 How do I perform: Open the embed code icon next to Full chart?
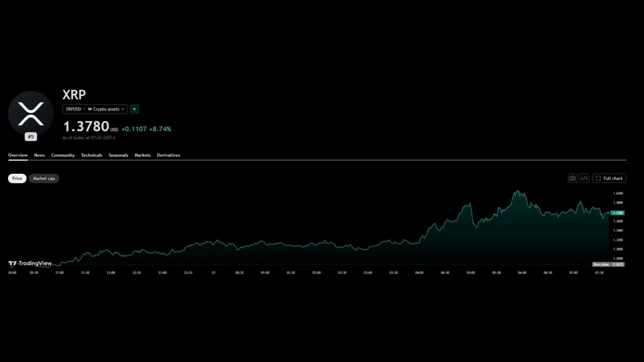click(584, 178)
